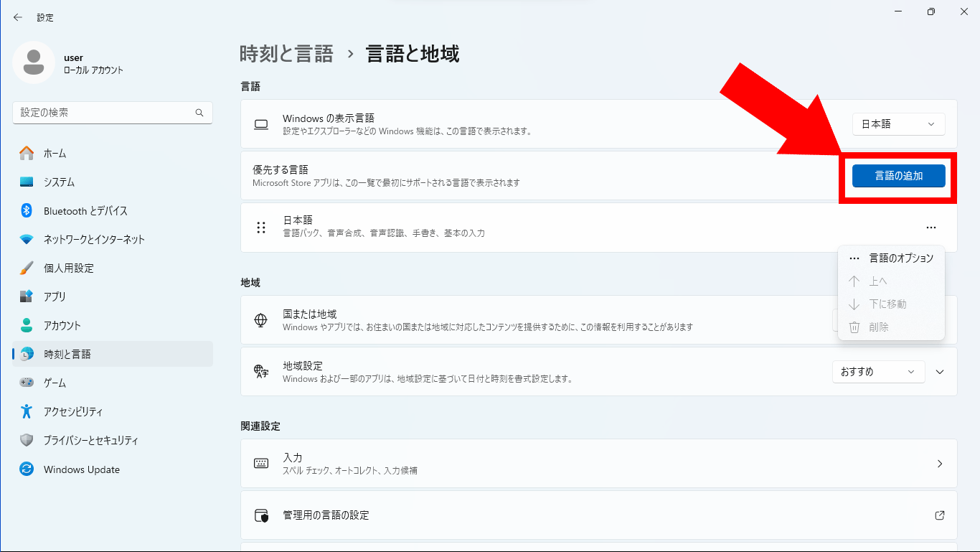Open 管理用の言語の設定
980x552 pixels.
[x=598, y=515]
